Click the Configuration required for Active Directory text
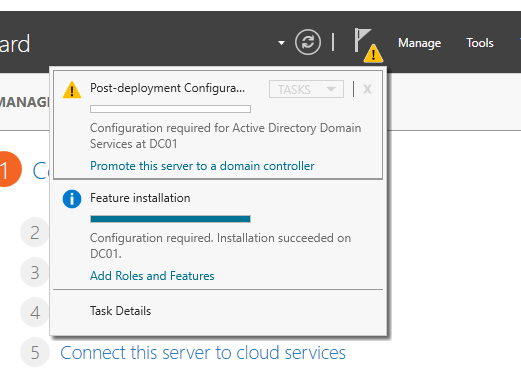The image size is (521, 379). [x=225, y=136]
